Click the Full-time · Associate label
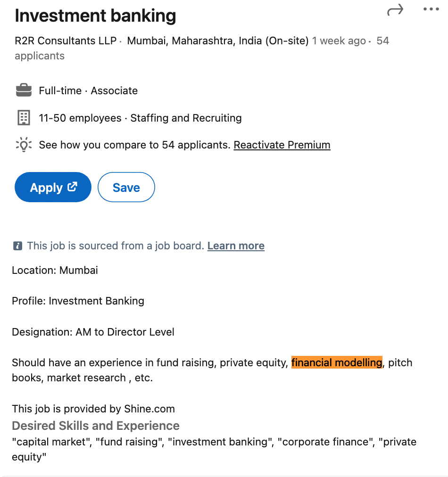This screenshot has width=448, height=477. (x=88, y=90)
